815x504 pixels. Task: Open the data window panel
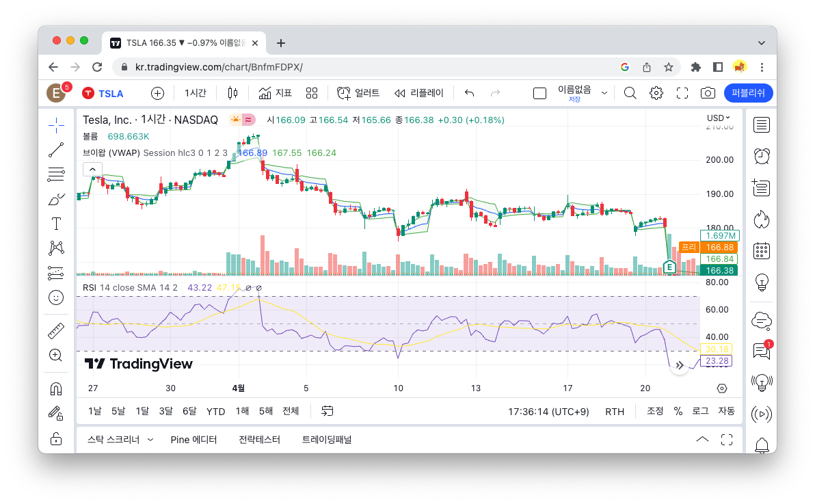(762, 188)
